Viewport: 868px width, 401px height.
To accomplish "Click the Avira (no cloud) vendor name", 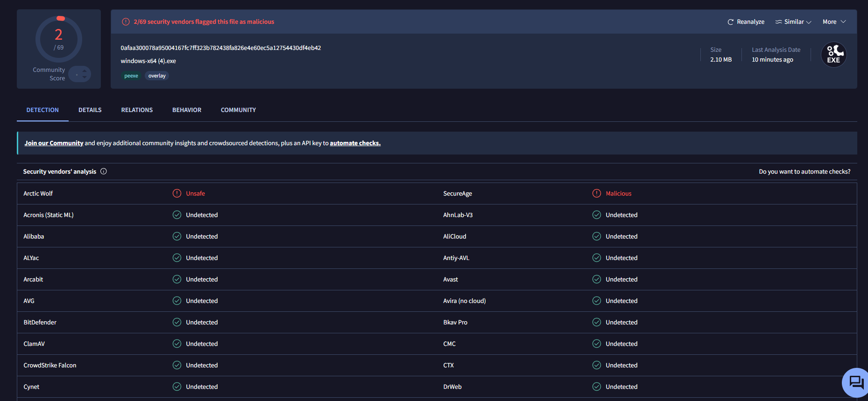I will [x=465, y=301].
